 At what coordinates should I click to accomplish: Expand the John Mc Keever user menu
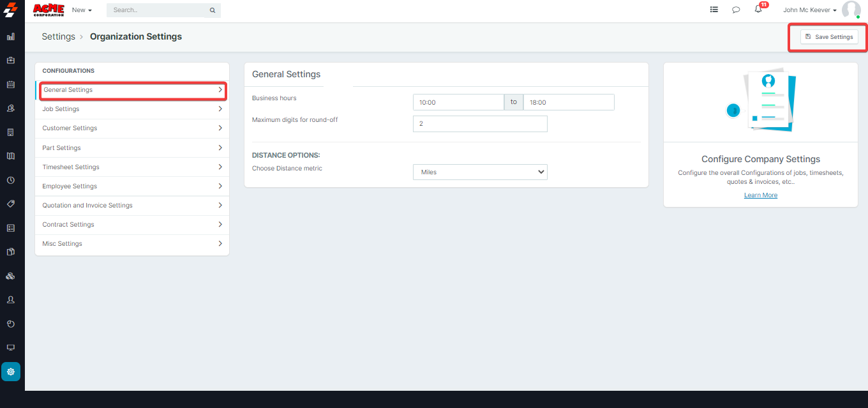[809, 10]
